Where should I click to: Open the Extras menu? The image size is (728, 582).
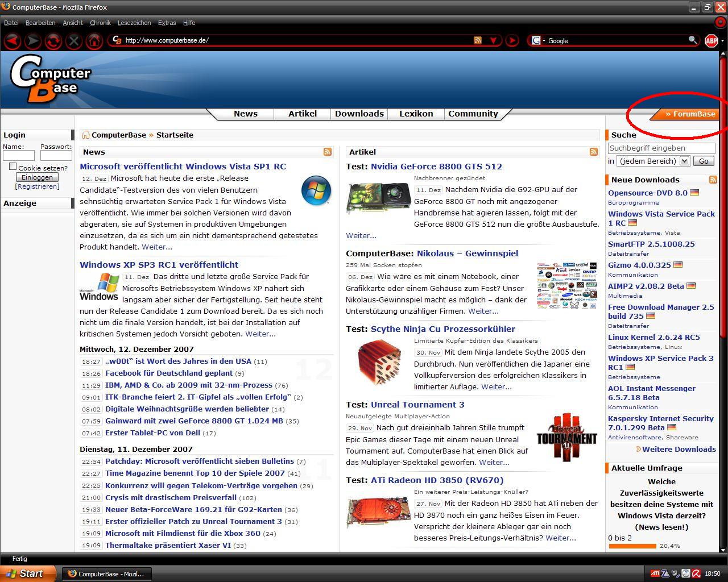point(167,23)
